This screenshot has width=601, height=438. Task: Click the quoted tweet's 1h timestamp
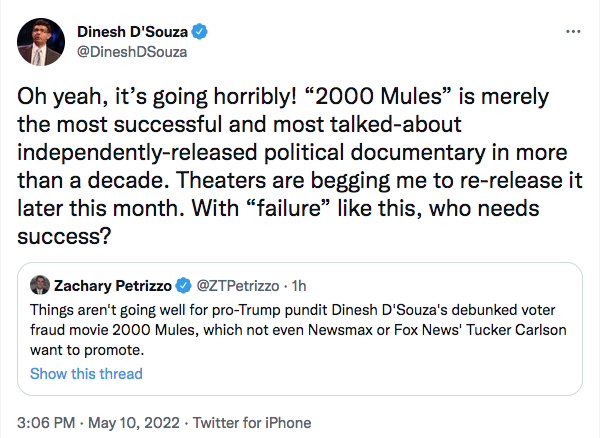coord(297,284)
